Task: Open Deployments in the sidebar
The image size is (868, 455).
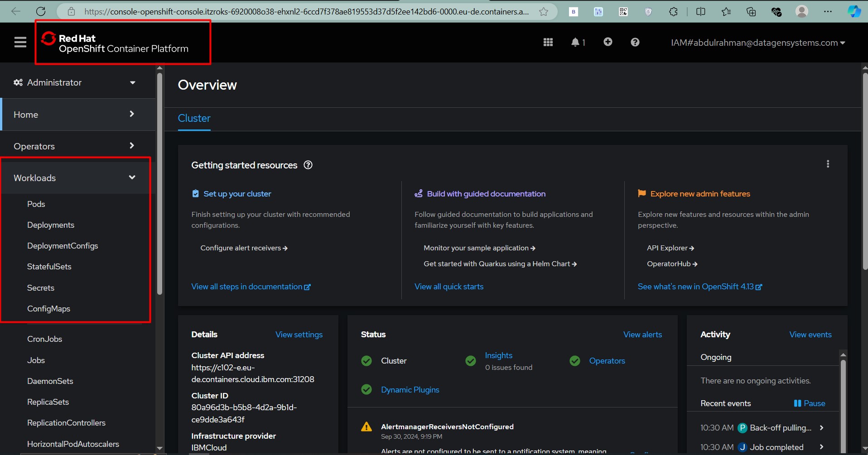Action: tap(51, 225)
